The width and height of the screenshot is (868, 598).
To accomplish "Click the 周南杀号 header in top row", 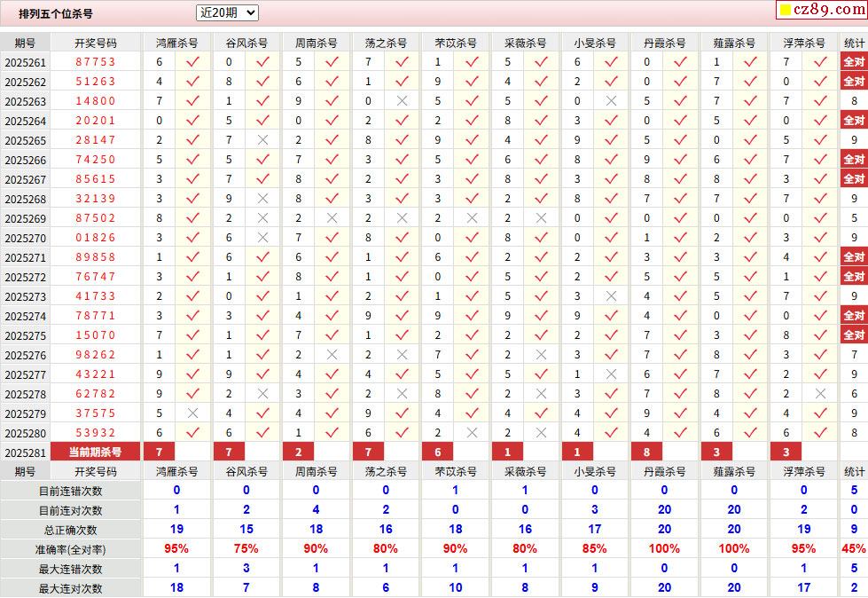I will [x=317, y=43].
